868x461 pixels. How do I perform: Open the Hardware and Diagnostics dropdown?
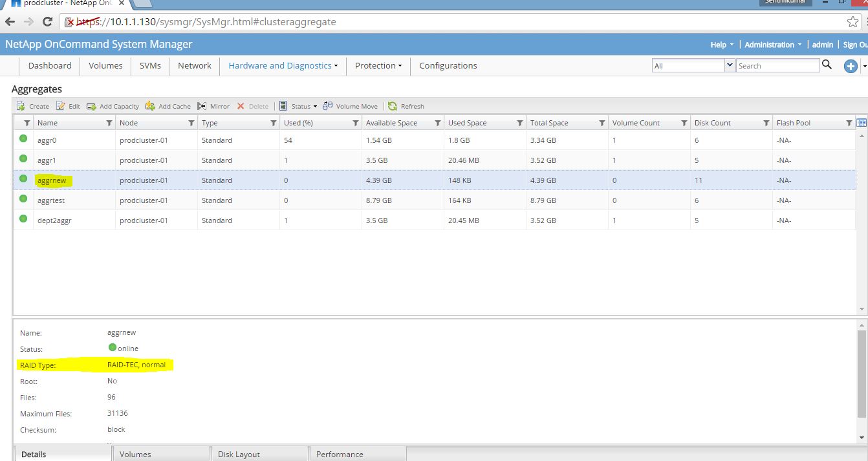pyautogui.click(x=282, y=65)
